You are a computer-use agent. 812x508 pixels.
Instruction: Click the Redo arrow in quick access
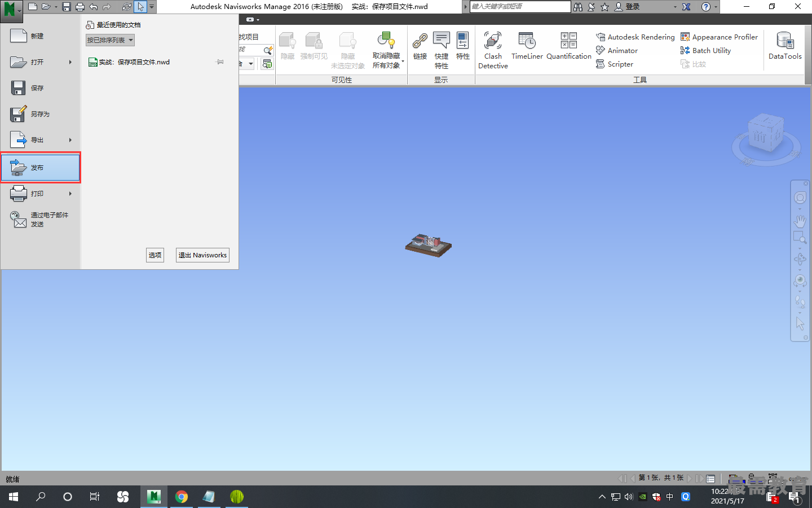click(107, 7)
